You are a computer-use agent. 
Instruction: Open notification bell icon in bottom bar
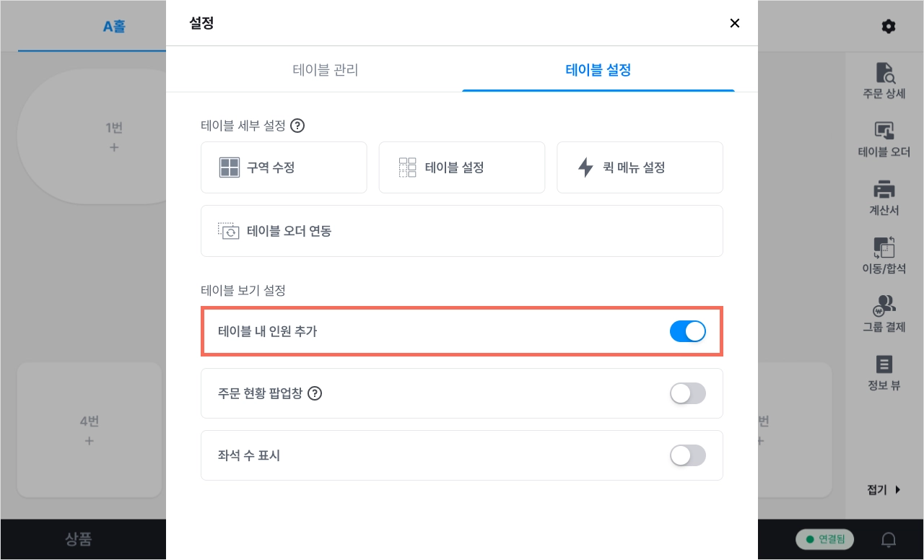pyautogui.click(x=889, y=540)
